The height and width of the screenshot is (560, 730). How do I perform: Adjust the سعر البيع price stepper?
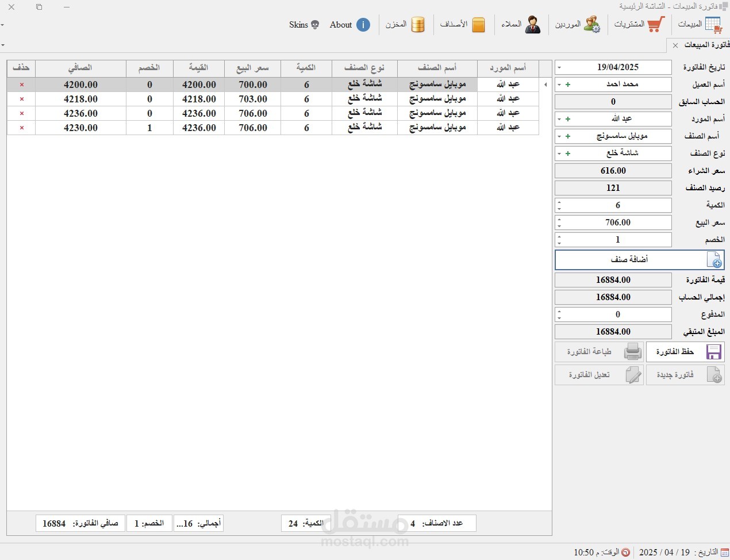559,223
